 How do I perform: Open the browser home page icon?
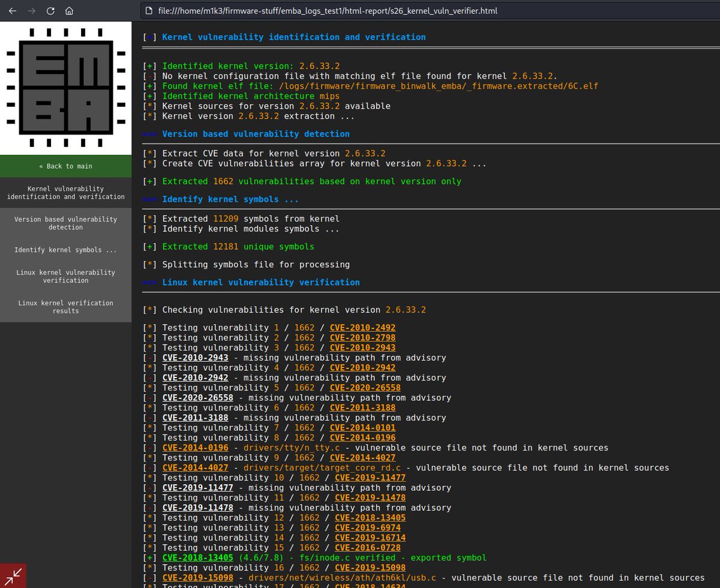click(x=69, y=10)
